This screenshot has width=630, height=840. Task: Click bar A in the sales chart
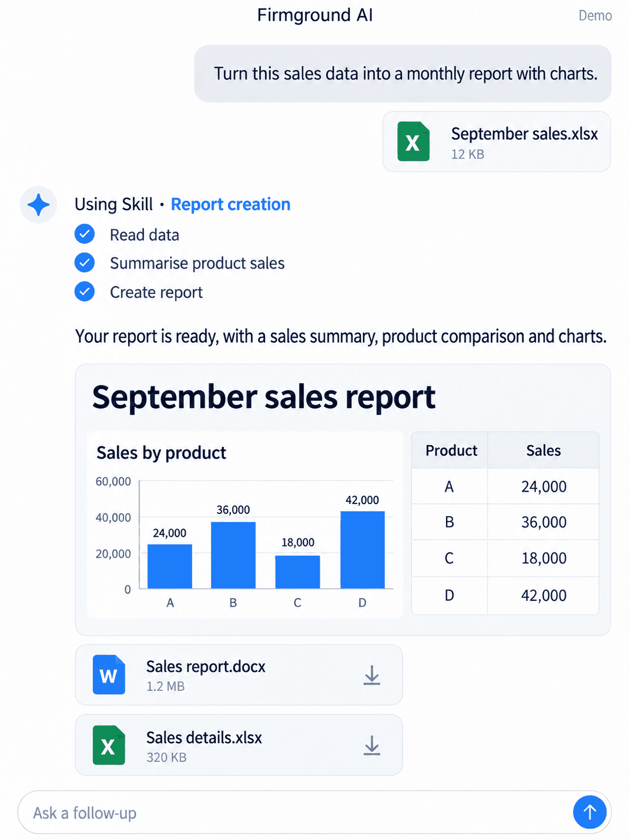(x=170, y=566)
